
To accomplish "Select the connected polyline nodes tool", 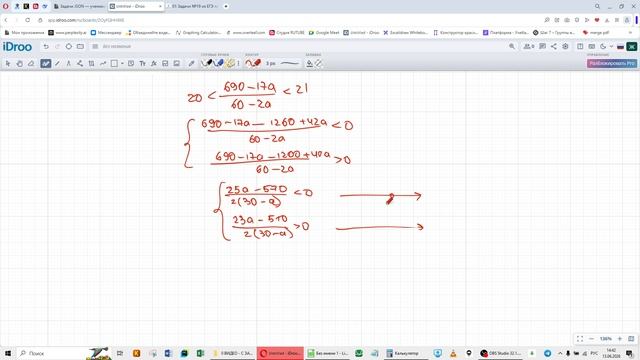I will tap(80, 63).
